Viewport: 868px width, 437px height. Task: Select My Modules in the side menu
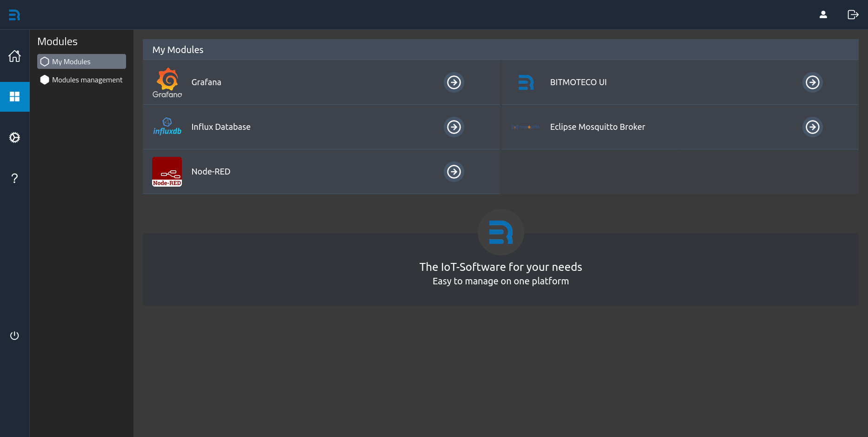(x=81, y=61)
